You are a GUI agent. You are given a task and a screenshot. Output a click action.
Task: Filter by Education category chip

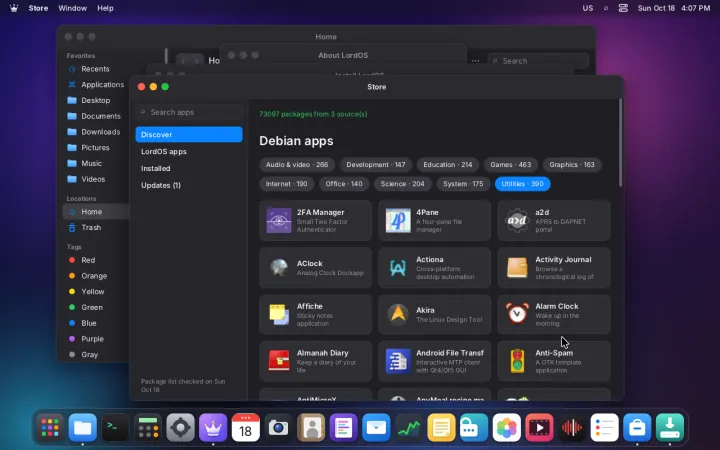point(448,164)
